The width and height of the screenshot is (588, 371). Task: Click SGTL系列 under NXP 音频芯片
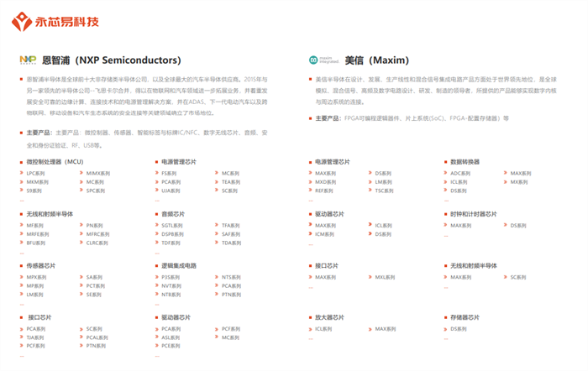[171, 225]
